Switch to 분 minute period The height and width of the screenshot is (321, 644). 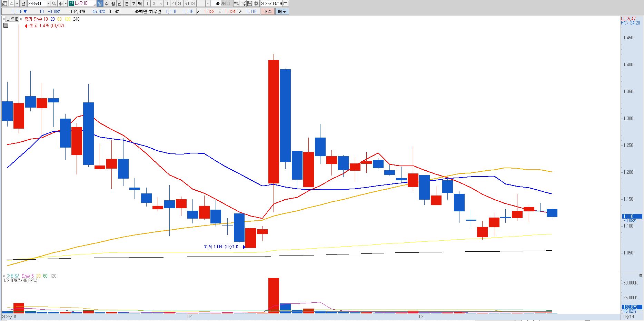coord(127,3)
